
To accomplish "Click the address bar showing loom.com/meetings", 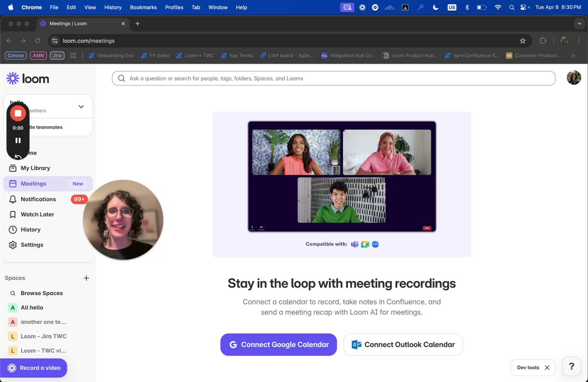I will pyautogui.click(x=289, y=41).
